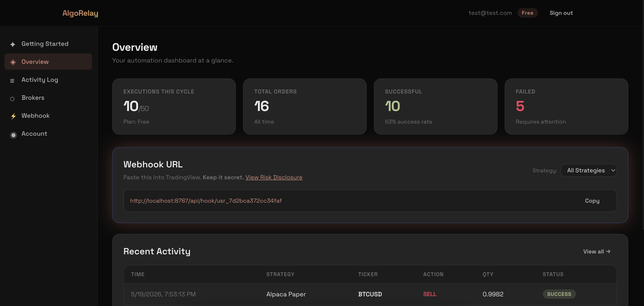644x306 pixels.
Task: Click the Failed orders card
Action: (566, 106)
